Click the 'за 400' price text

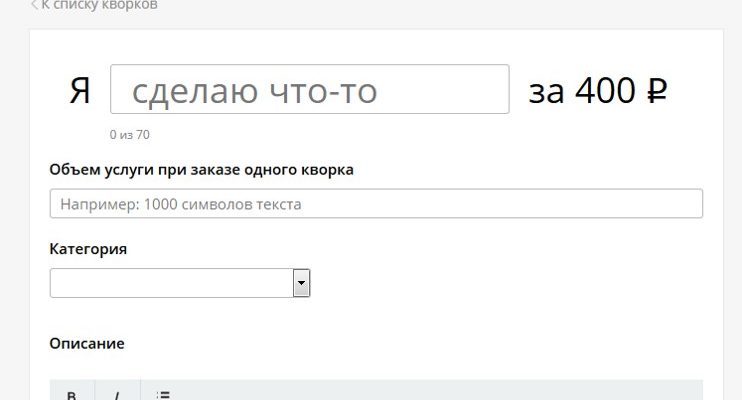[582, 91]
